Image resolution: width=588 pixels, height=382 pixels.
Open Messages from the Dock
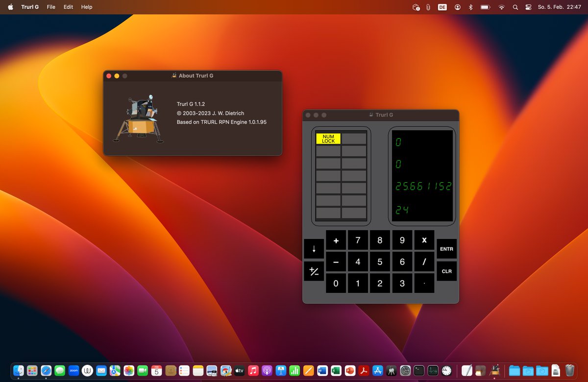pos(60,370)
